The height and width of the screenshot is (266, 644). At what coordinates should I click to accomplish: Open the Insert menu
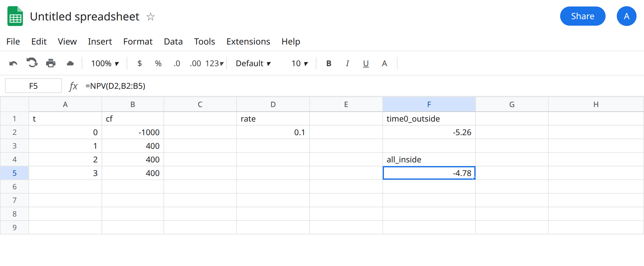100,41
